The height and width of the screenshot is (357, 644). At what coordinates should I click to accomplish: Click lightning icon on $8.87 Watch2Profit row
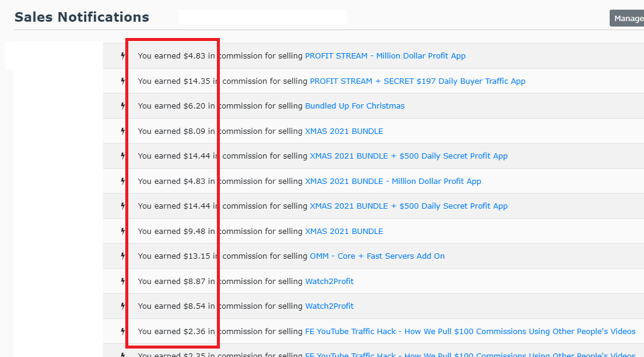123,282
